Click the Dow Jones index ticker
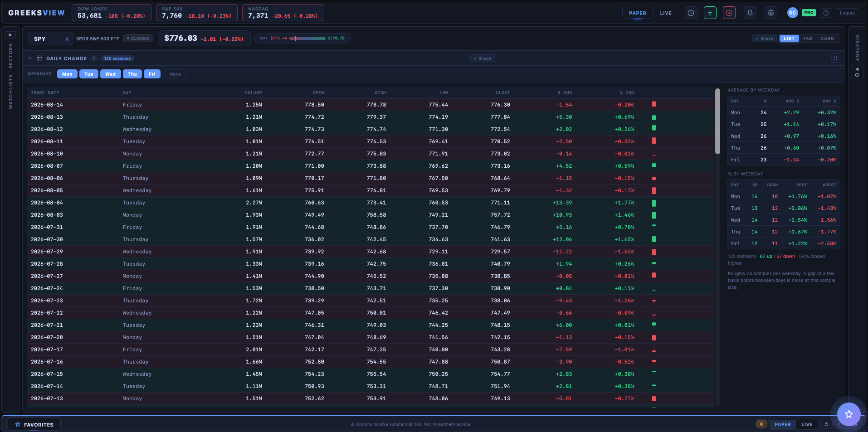The width and height of the screenshot is (868, 432). point(112,13)
